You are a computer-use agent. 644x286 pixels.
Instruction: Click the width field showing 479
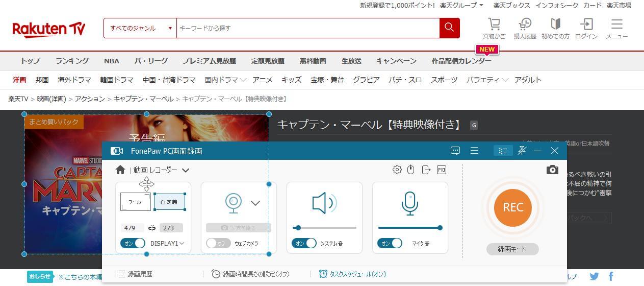click(x=133, y=228)
